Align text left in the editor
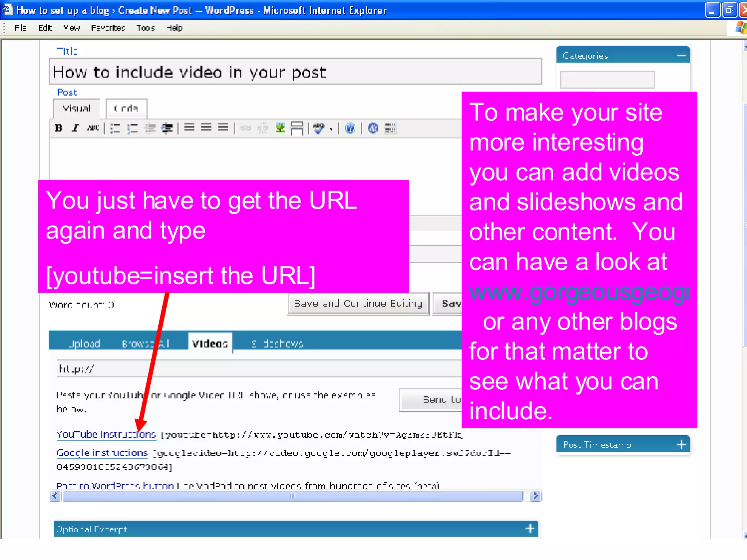The image size is (747, 560). [x=189, y=127]
